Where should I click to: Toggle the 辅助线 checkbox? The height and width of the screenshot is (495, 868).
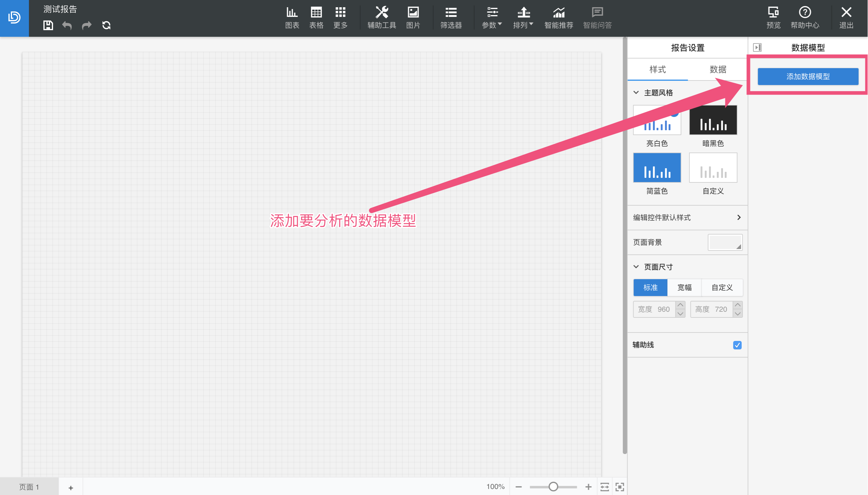point(737,345)
